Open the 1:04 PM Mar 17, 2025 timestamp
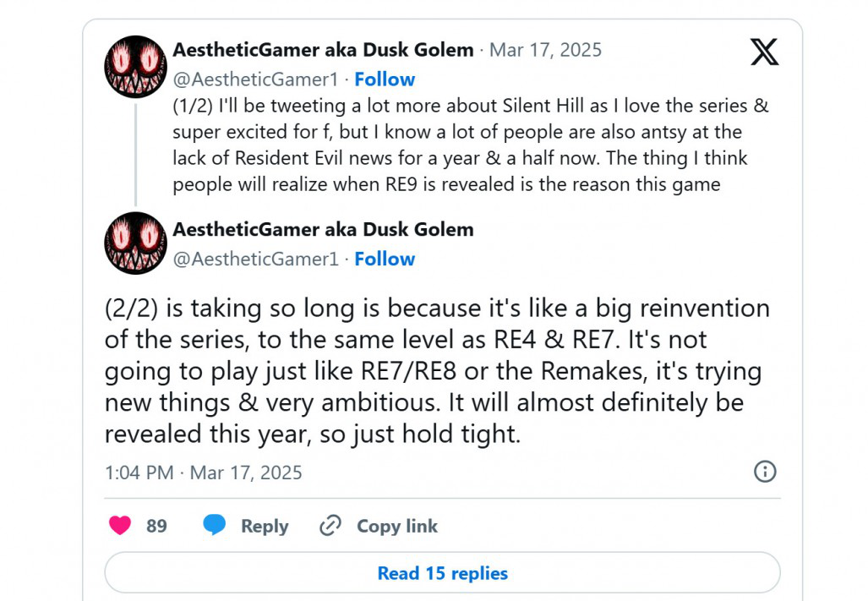 click(203, 473)
